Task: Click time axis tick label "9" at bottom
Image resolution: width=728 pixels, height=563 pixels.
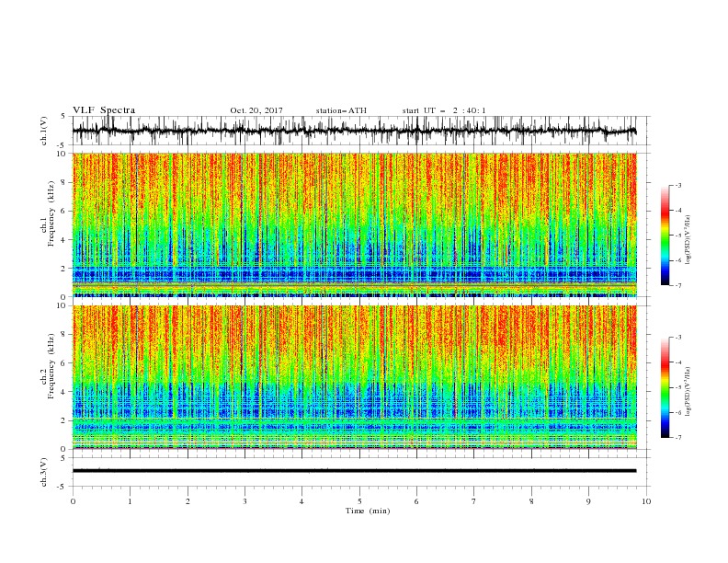Action: pyautogui.click(x=588, y=501)
